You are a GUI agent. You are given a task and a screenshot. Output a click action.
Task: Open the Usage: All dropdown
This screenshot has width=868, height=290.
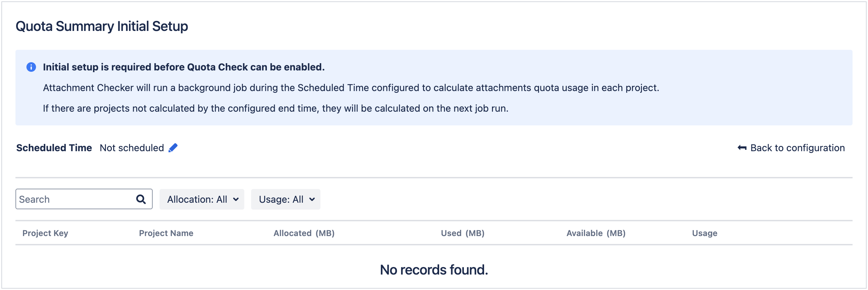(x=285, y=199)
